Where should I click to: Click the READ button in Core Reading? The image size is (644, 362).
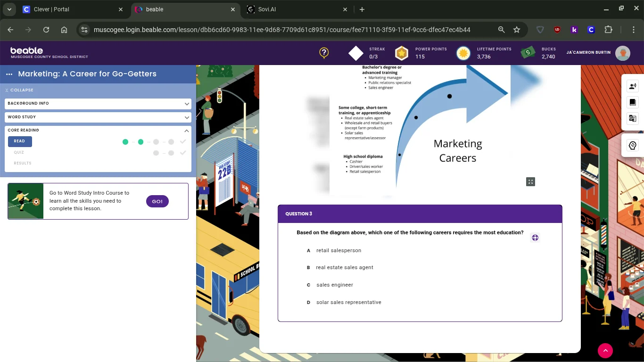(19, 141)
